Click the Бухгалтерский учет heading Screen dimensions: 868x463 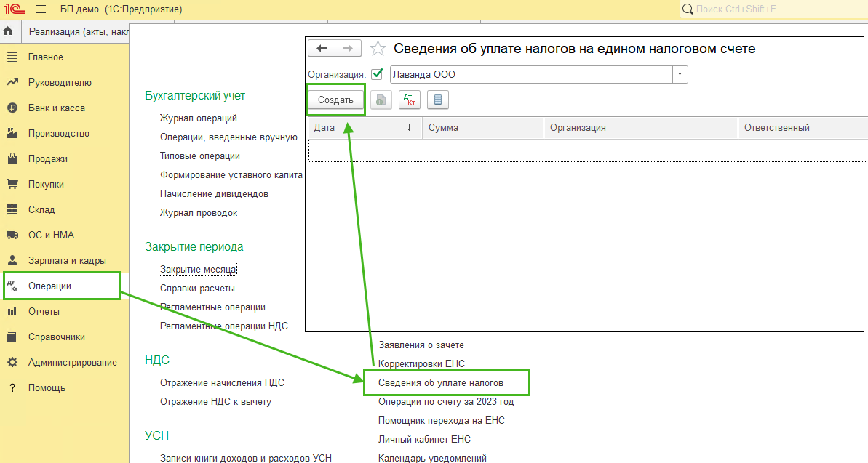pos(195,96)
